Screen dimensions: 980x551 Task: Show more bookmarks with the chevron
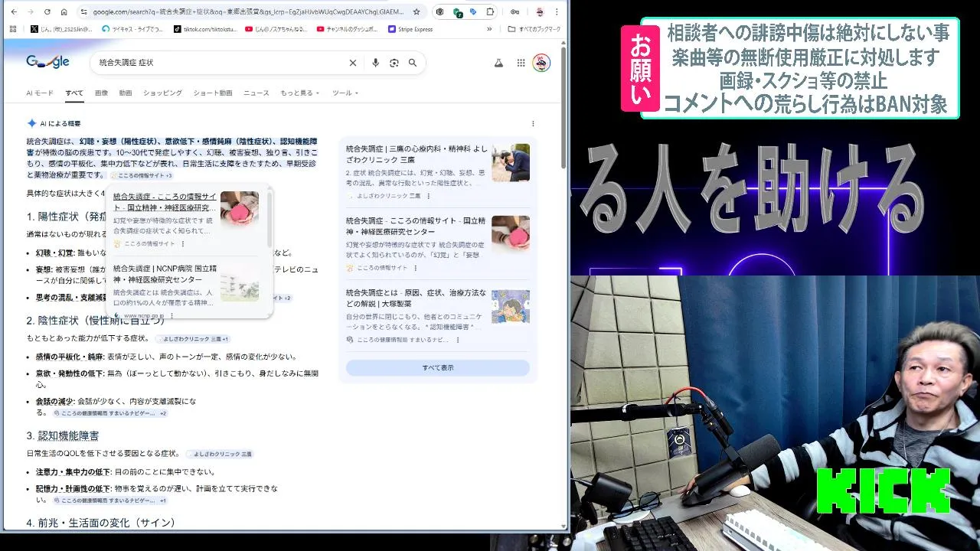pos(489,29)
